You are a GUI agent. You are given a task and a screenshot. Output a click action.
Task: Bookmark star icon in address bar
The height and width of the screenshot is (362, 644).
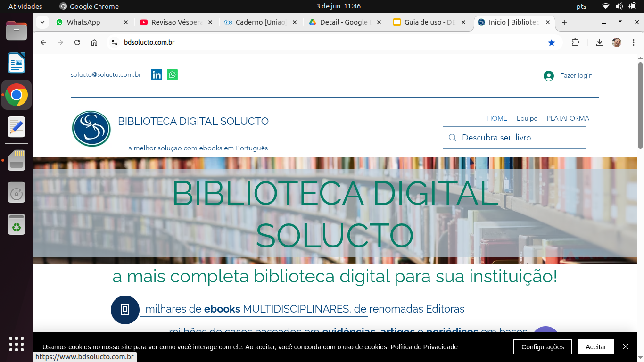pyautogui.click(x=552, y=42)
